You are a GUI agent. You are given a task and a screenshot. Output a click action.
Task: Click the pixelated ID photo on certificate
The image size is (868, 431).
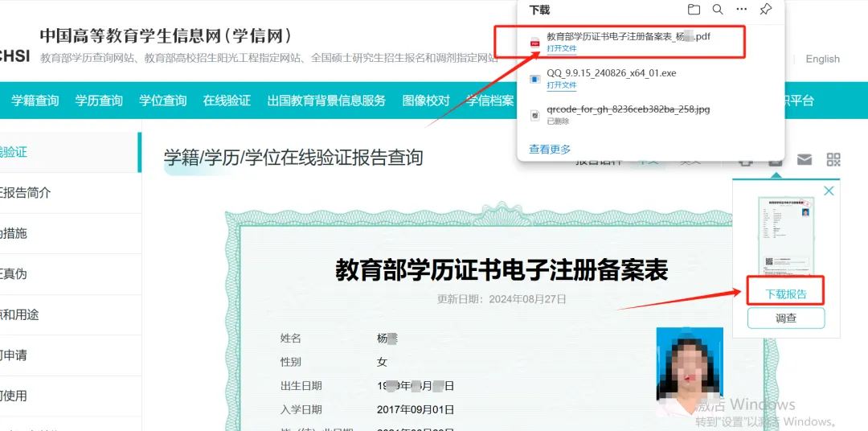690,371
